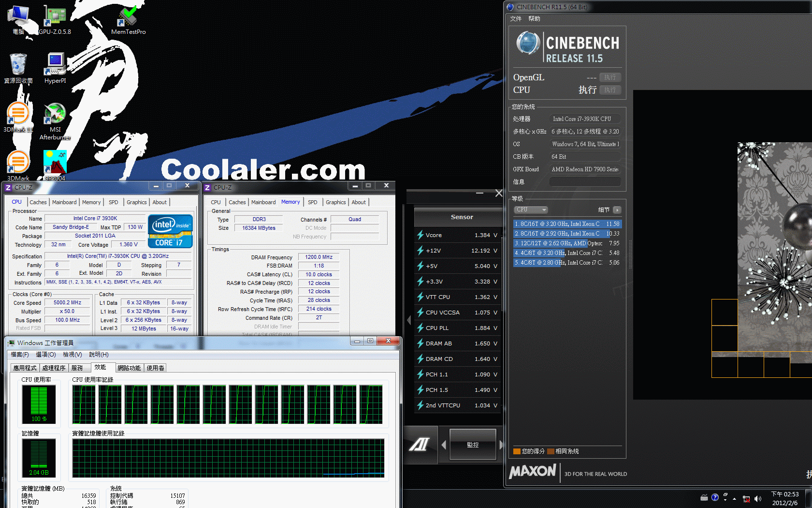The height and width of the screenshot is (508, 812).
Task: Click the volume speaker tray icon
Action: click(758, 498)
